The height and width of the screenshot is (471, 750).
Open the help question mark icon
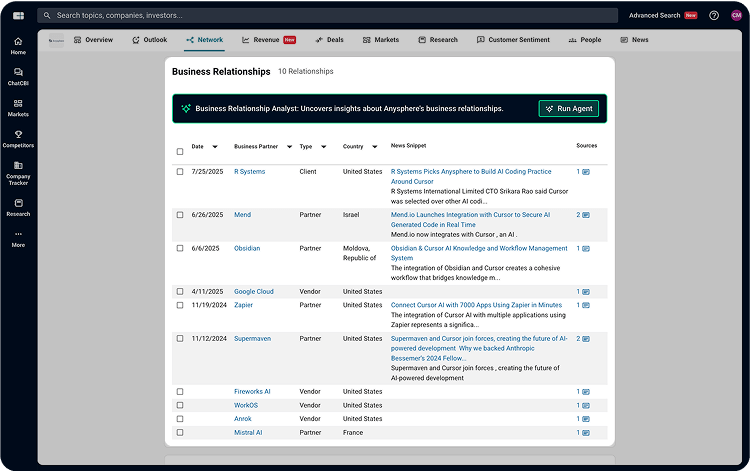(714, 15)
